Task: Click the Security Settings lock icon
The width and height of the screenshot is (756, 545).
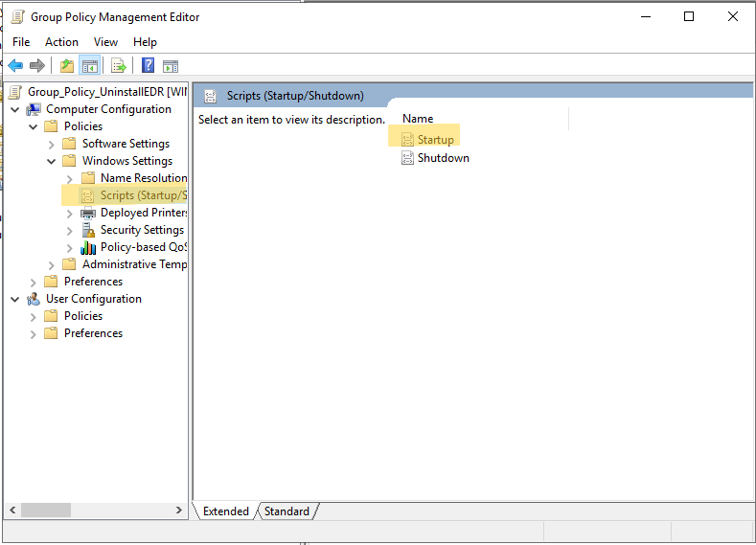Action: [x=88, y=230]
